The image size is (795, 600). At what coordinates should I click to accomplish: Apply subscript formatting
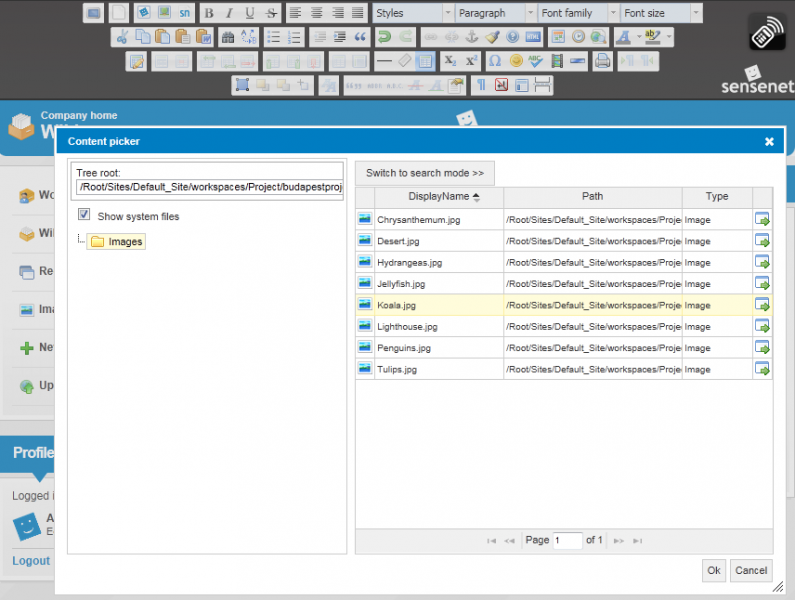pyautogui.click(x=450, y=61)
